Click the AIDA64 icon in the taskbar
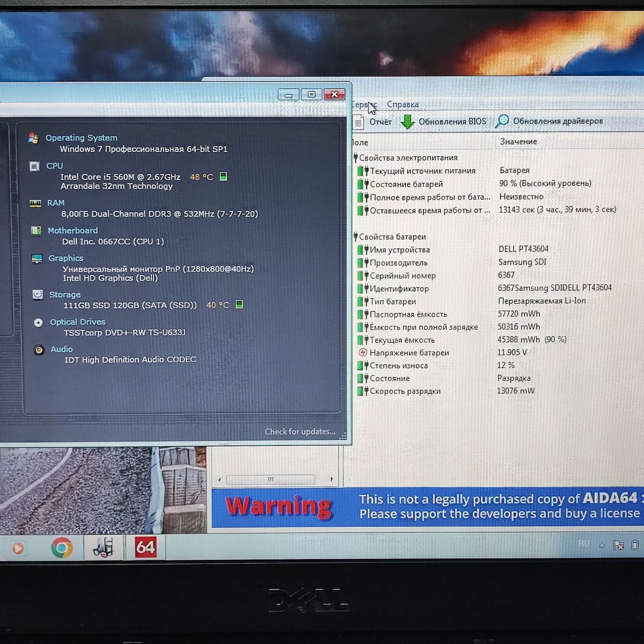The width and height of the screenshot is (644, 644). (x=145, y=547)
